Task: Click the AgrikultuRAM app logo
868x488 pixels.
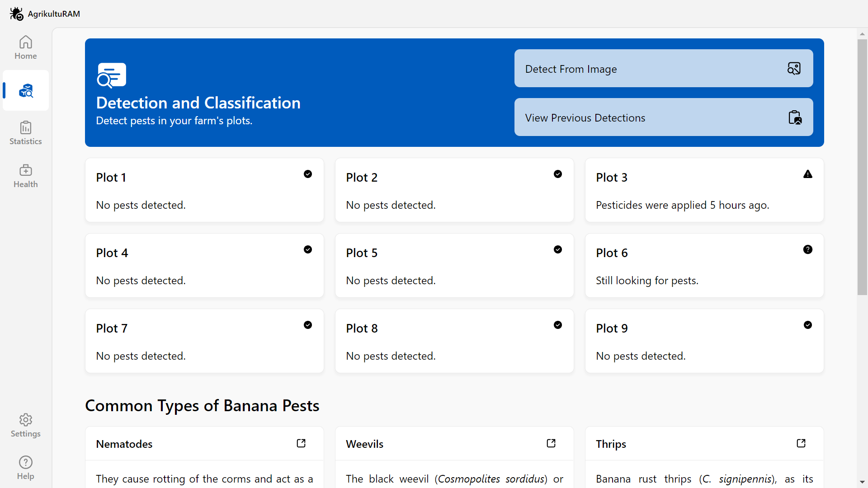Action: (17, 14)
